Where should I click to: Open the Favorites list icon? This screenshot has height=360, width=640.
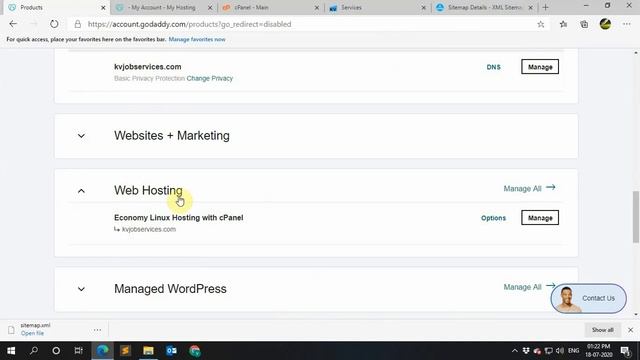564,24
